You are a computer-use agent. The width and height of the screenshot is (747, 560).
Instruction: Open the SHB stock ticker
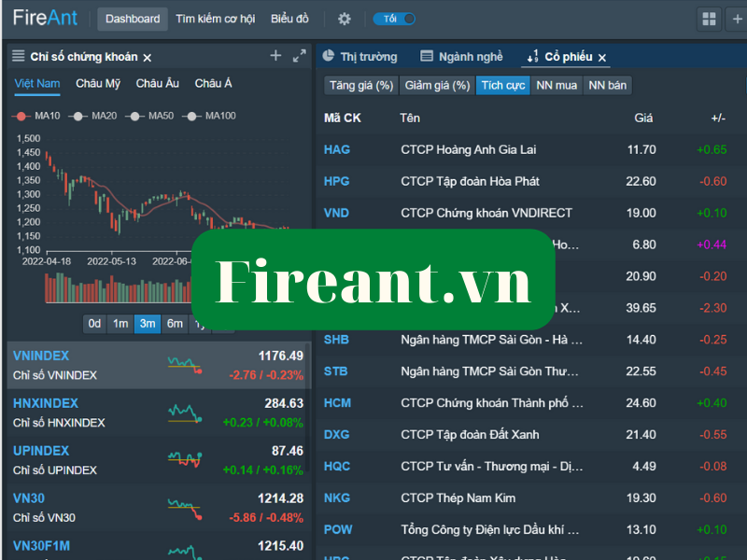(336, 340)
